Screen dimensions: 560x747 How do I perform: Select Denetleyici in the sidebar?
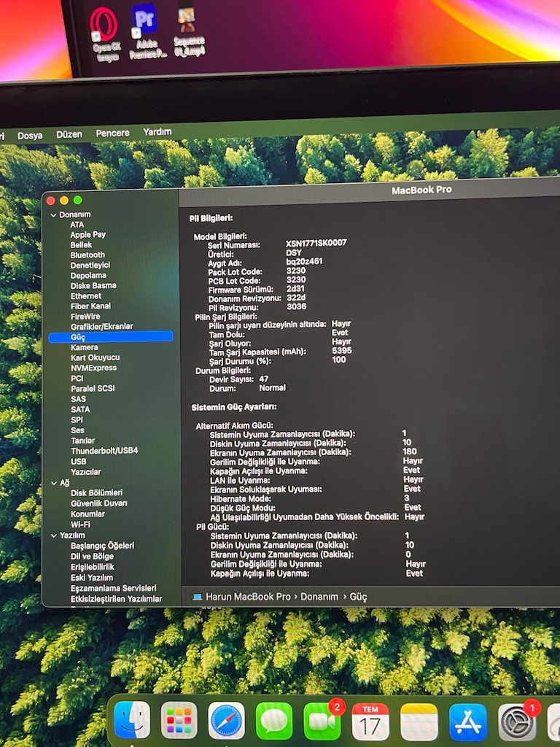90,265
